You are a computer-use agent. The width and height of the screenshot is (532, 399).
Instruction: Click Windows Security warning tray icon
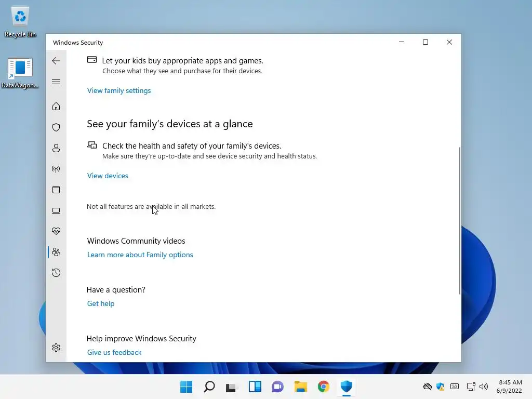tap(441, 387)
